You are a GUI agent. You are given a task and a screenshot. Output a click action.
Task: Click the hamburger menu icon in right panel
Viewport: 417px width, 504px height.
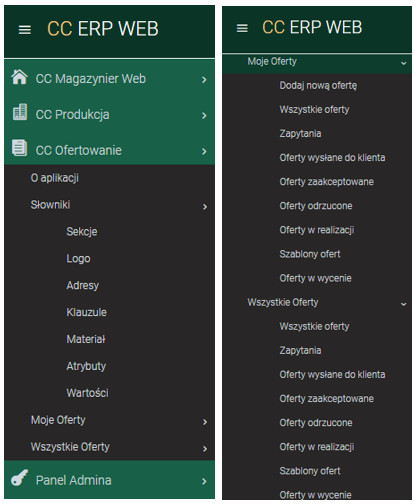click(242, 28)
